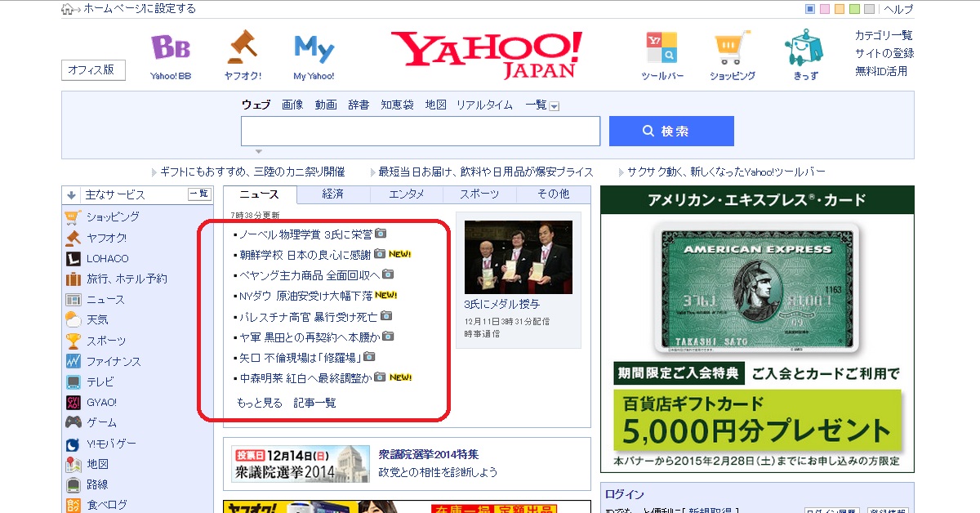Switch to the 経済 tab
The height and width of the screenshot is (513, 980).
(332, 194)
